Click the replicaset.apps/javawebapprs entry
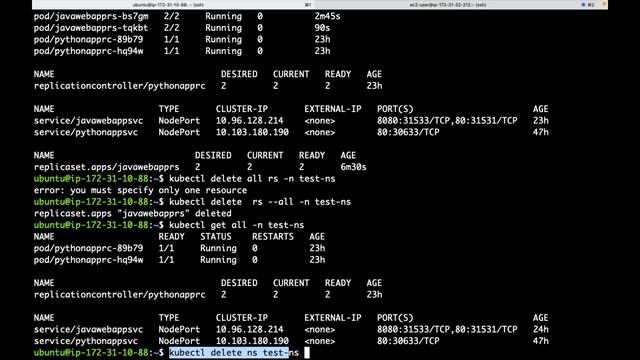This screenshot has height=360, width=640. click(107, 167)
